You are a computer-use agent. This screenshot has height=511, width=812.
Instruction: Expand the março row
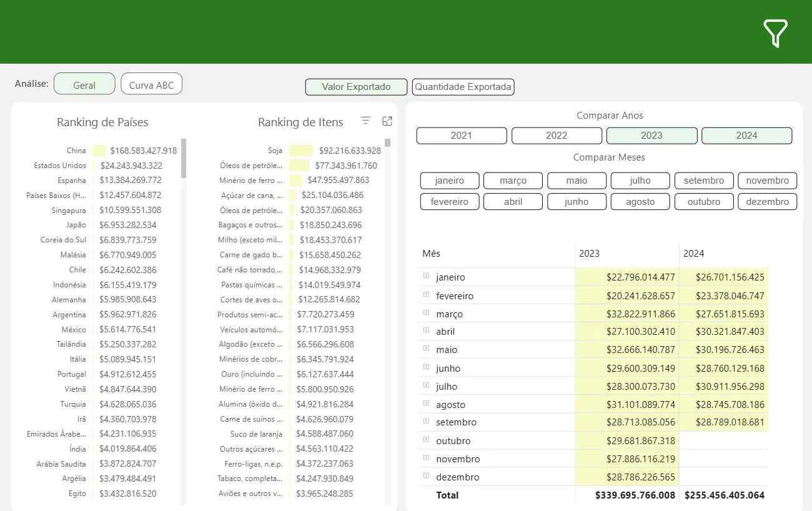(426, 312)
